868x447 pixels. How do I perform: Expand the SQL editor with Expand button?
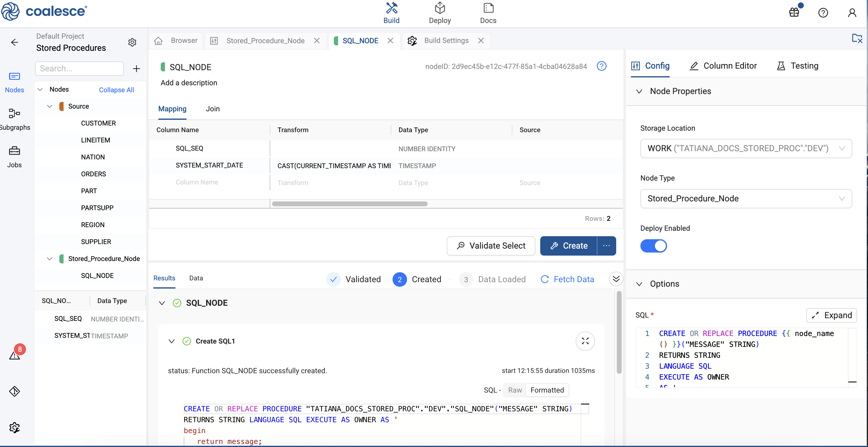coord(831,315)
